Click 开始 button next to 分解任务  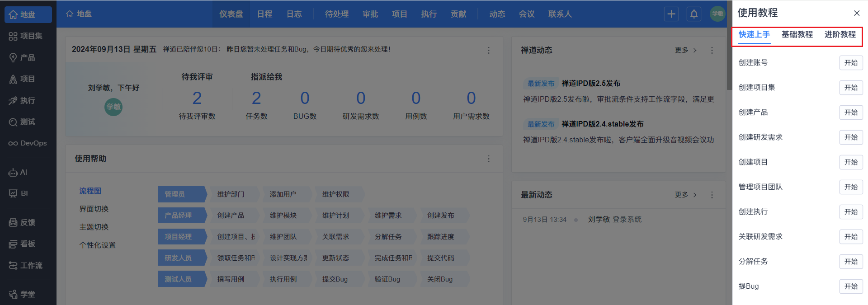[850, 262]
